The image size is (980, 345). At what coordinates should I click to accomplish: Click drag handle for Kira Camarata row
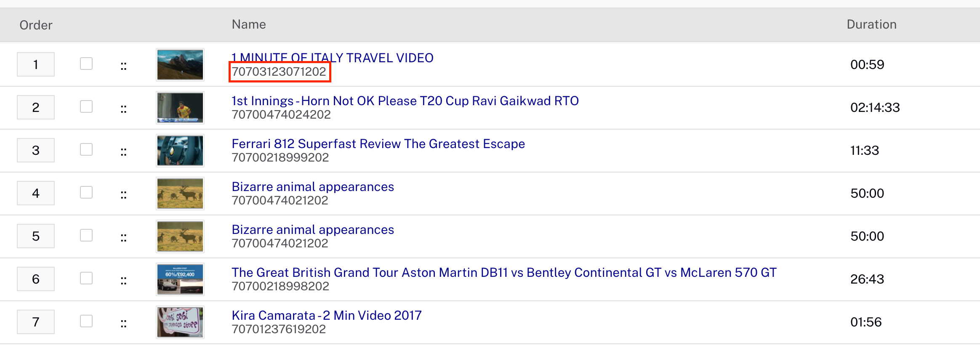point(123,324)
